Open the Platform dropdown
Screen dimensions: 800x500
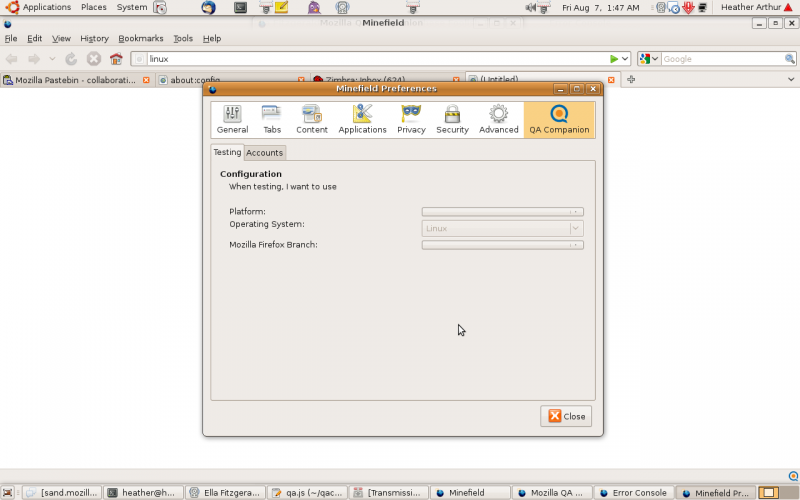coord(503,212)
